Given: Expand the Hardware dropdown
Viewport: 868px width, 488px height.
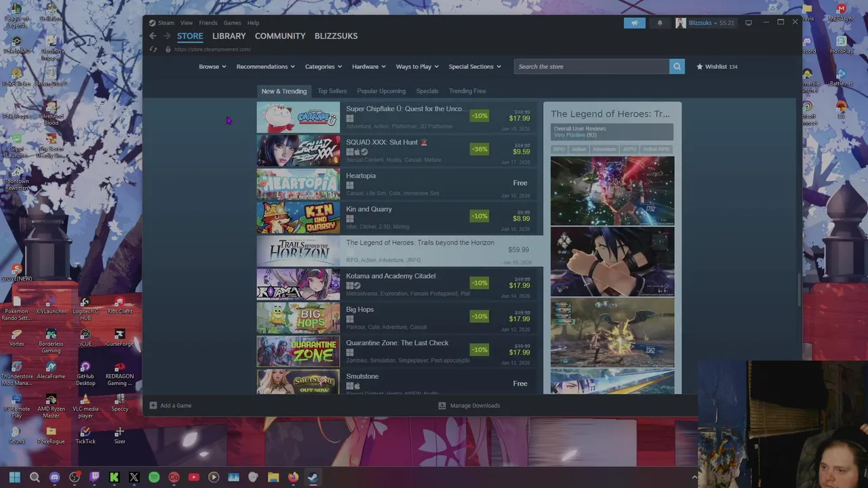Looking at the screenshot, I should coord(369,66).
